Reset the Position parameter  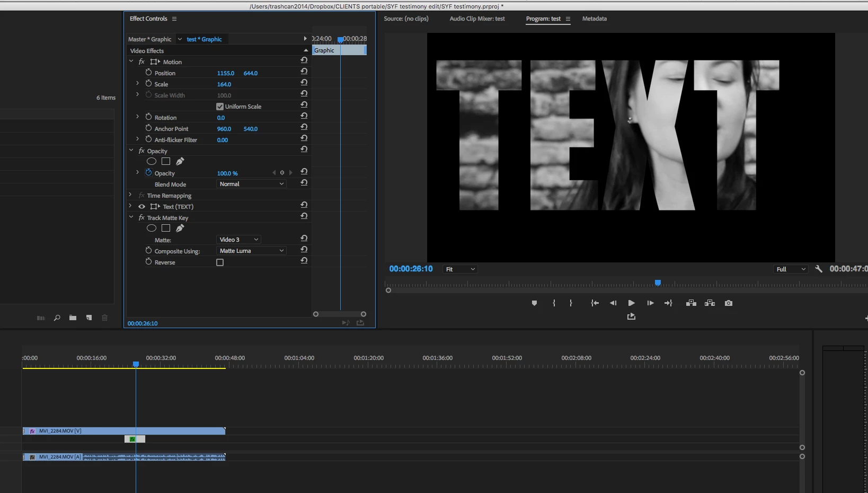304,71
